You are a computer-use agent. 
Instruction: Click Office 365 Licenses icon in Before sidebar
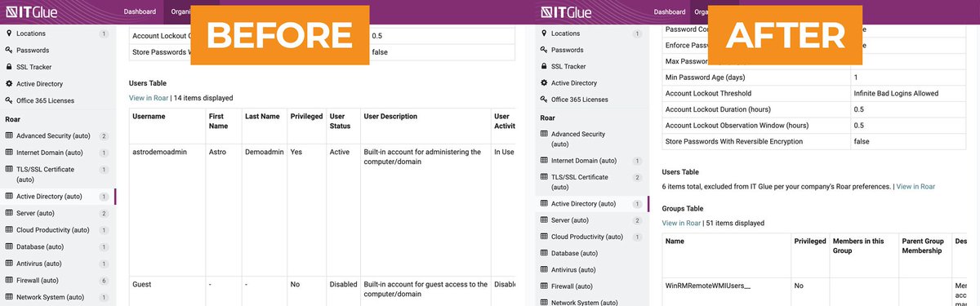click(9, 100)
